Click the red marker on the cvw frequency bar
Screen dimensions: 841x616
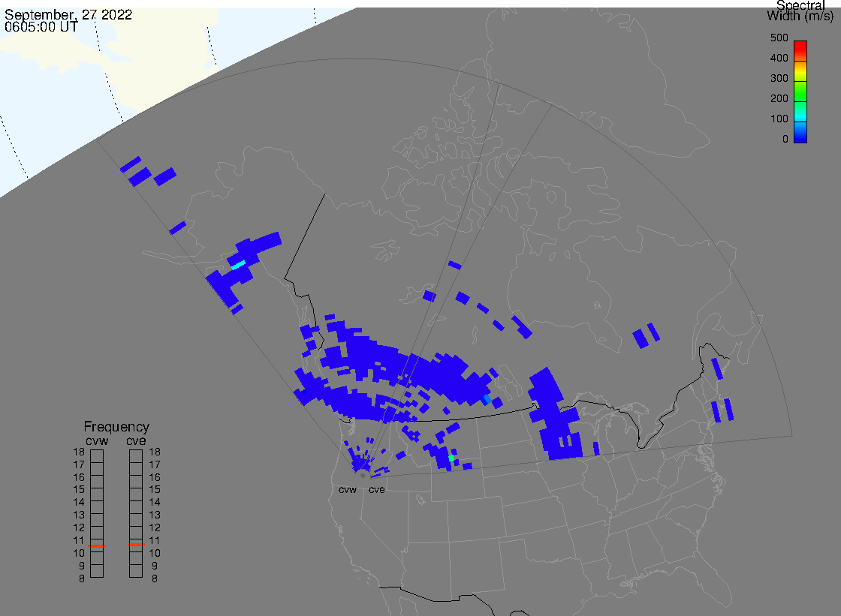(x=97, y=545)
